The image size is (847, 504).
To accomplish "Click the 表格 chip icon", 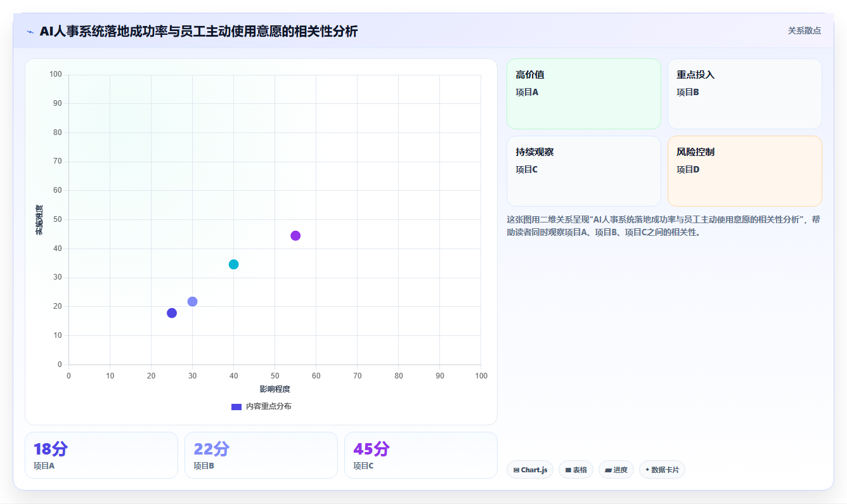I will pyautogui.click(x=568, y=470).
